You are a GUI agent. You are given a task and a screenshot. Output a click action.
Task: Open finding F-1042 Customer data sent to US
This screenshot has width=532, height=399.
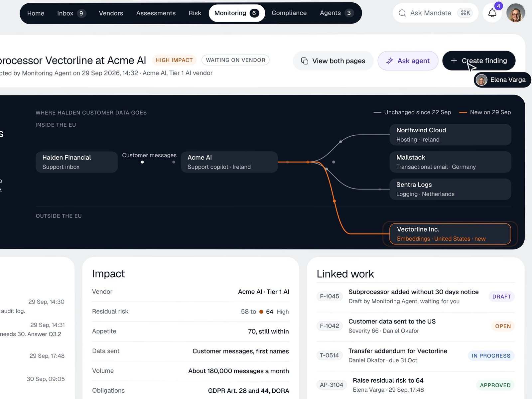[x=416, y=326]
